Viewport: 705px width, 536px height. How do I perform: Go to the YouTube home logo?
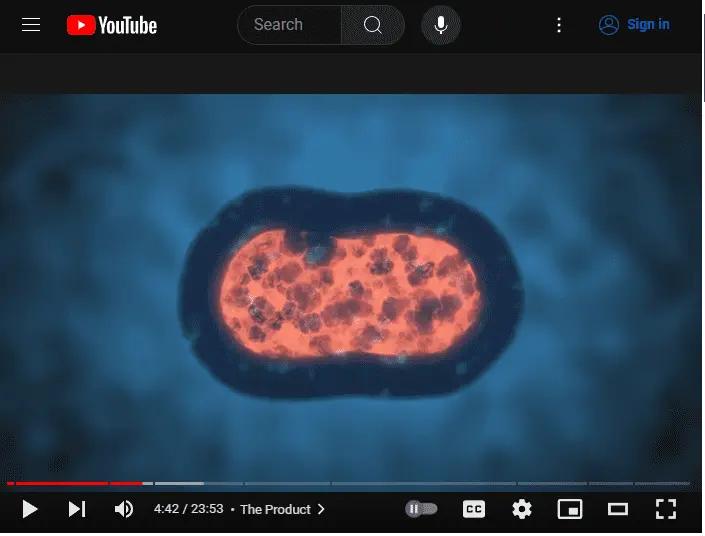tap(112, 25)
